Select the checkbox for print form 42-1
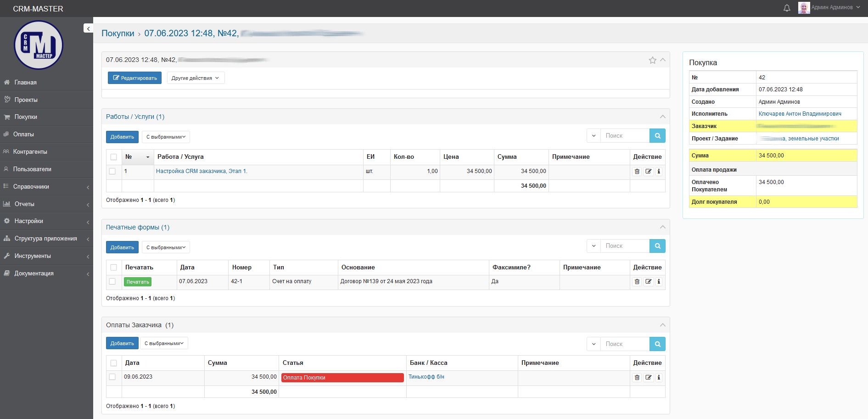868x419 pixels. [x=112, y=282]
